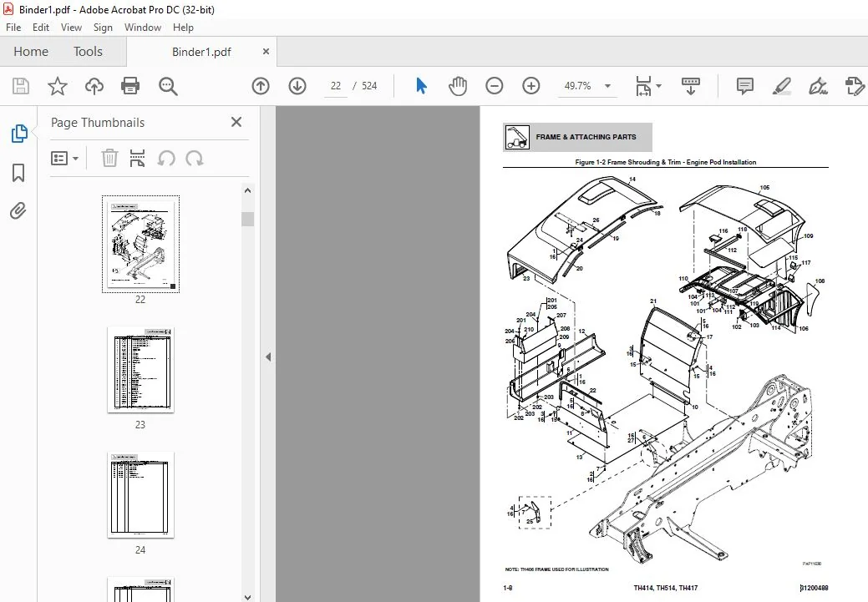This screenshot has height=602, width=868.
Task: Add a comment with speech bubble icon
Action: pos(745,86)
